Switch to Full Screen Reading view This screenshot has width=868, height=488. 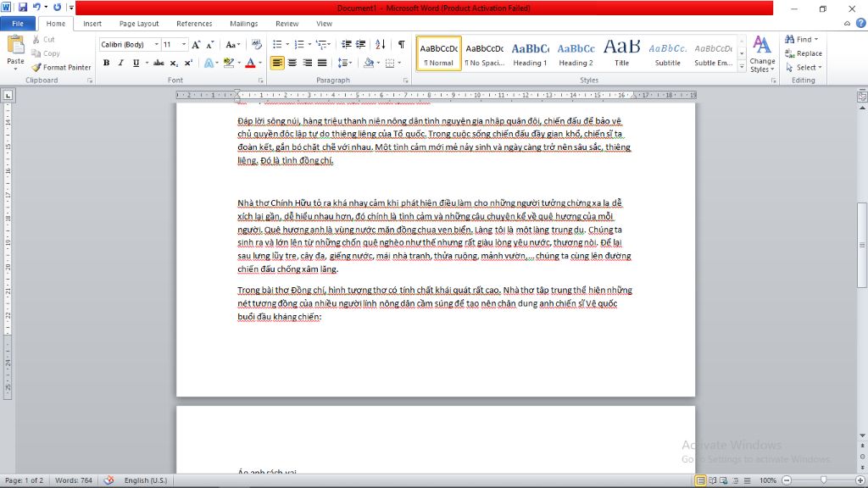click(x=713, y=480)
